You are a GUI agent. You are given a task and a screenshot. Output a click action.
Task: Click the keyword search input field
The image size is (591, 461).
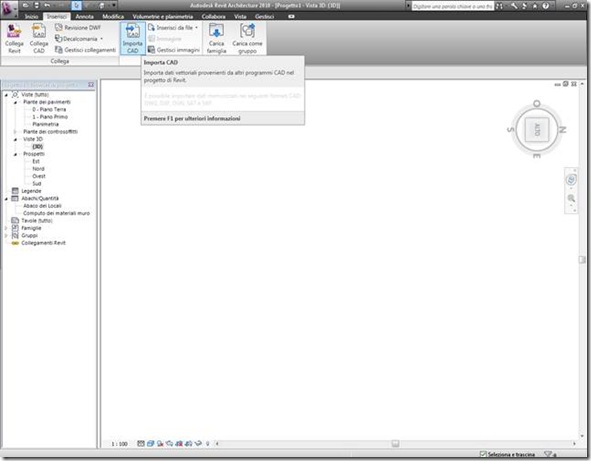click(452, 6)
